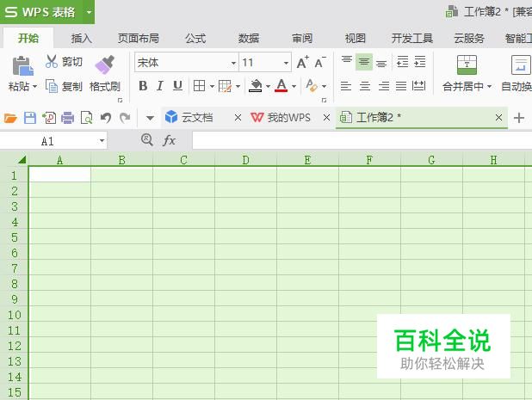The width and height of the screenshot is (532, 400).
Task: Click the Copy (复制) icon
Action: 52,86
